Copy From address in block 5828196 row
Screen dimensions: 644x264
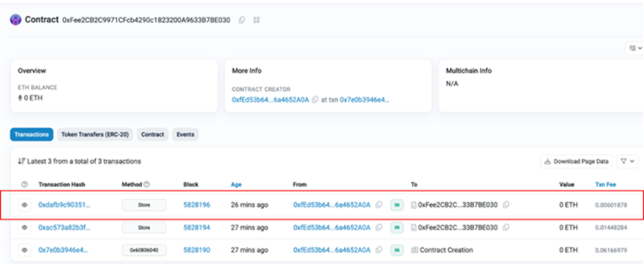coord(379,205)
